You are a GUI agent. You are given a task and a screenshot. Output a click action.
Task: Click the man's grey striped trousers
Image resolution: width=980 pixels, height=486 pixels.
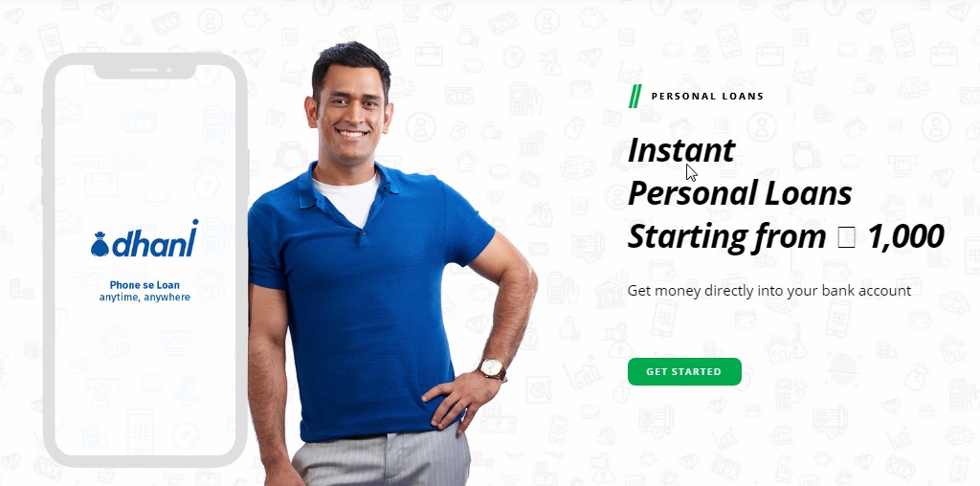click(x=382, y=458)
